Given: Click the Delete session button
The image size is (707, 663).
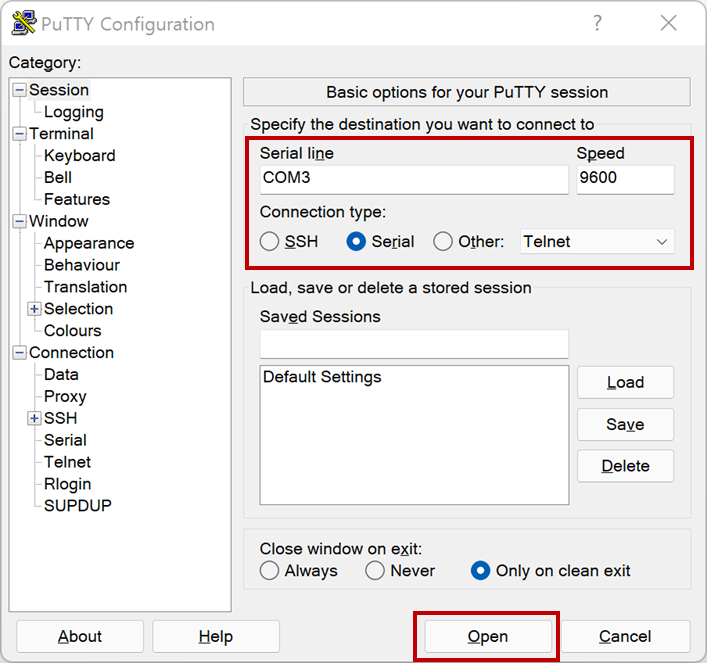Looking at the screenshot, I should 625,466.
